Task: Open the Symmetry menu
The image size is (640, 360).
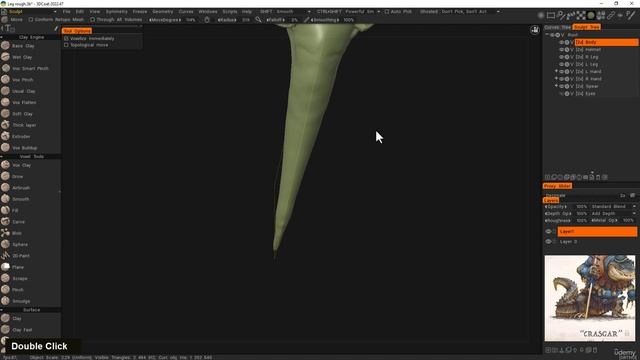Action: (x=117, y=12)
